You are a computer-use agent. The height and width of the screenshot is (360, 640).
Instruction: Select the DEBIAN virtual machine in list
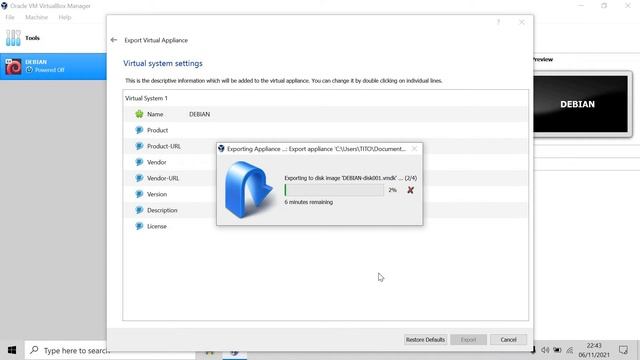point(53,67)
